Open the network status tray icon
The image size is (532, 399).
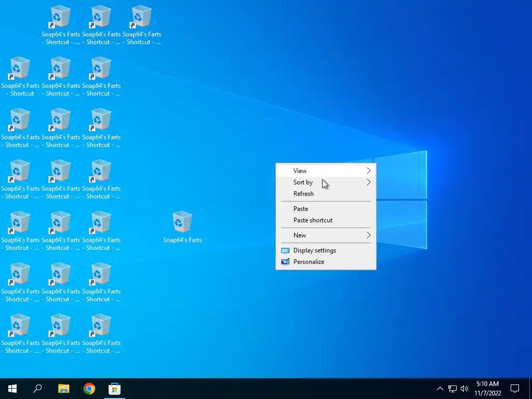(453, 389)
